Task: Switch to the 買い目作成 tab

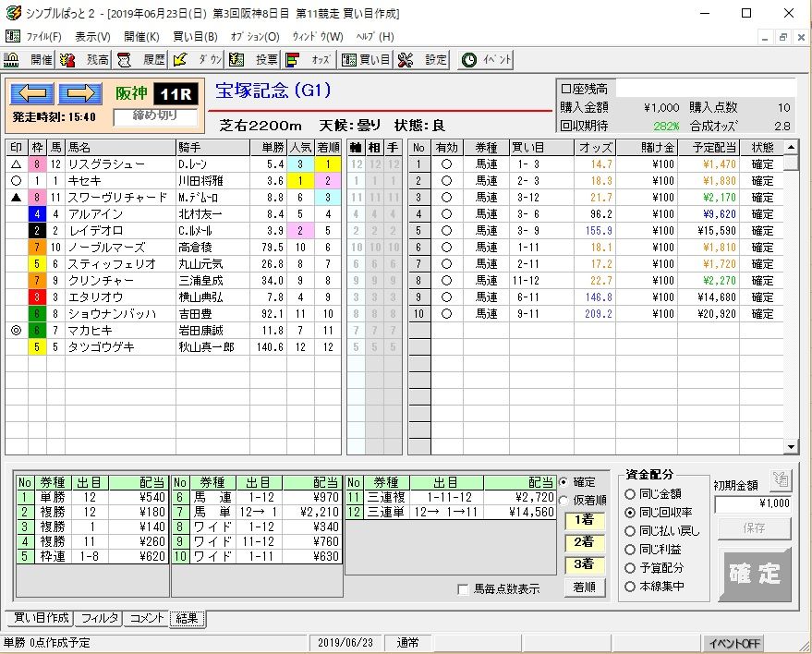Action: tap(41, 618)
